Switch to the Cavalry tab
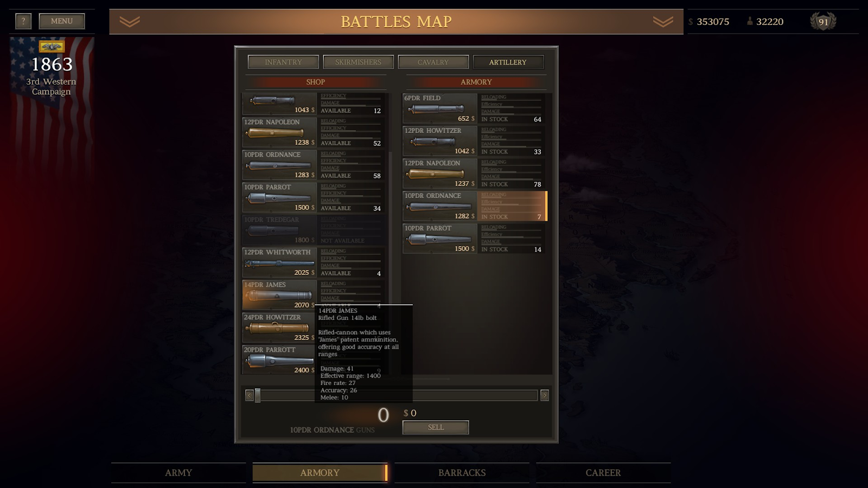The image size is (868, 488). click(433, 62)
